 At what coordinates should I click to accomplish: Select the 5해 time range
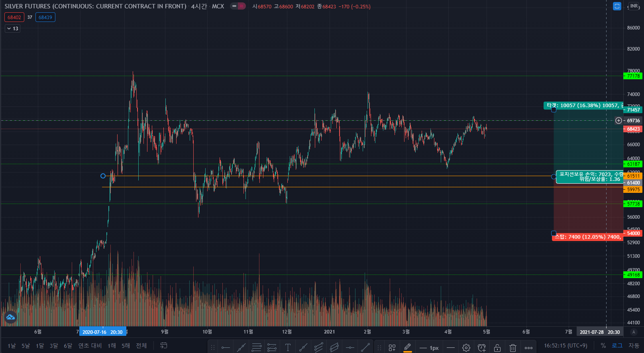[126, 345]
